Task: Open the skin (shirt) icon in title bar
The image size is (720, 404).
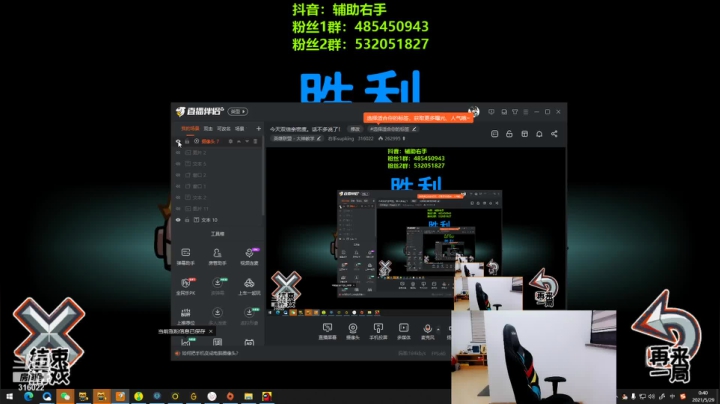Action: tap(515, 112)
